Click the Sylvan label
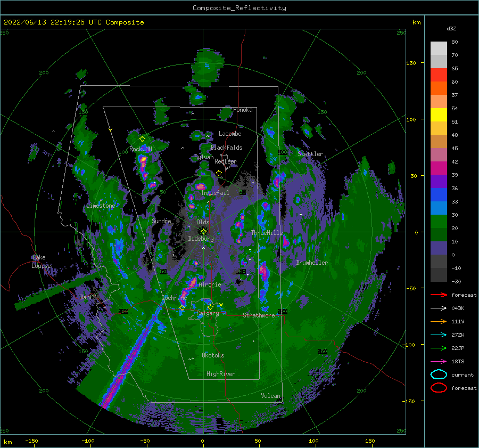 (x=204, y=157)
